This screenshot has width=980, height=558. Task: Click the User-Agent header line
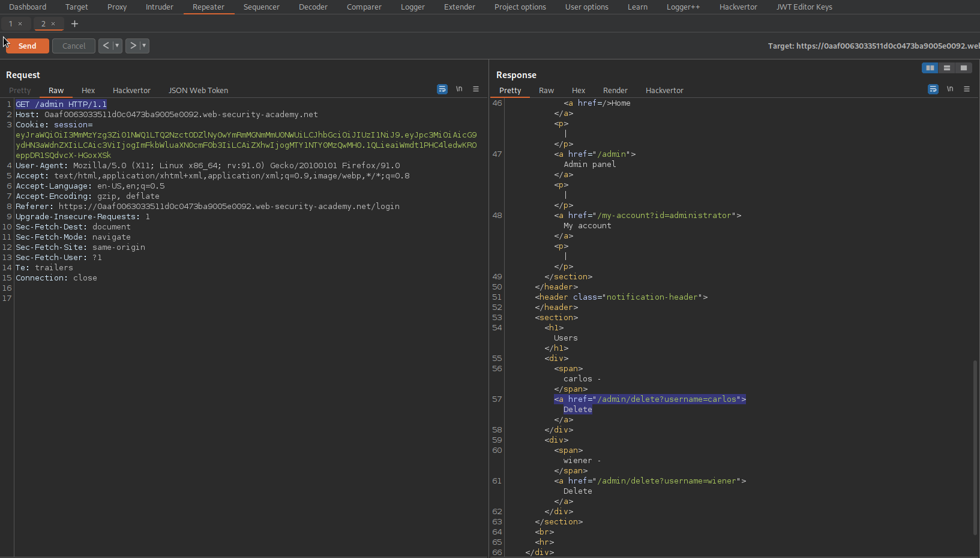click(x=208, y=166)
